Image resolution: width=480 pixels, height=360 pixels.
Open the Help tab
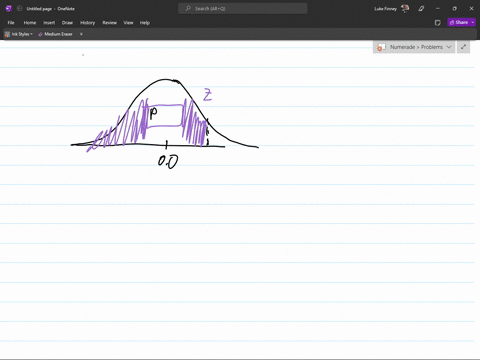tap(145, 23)
